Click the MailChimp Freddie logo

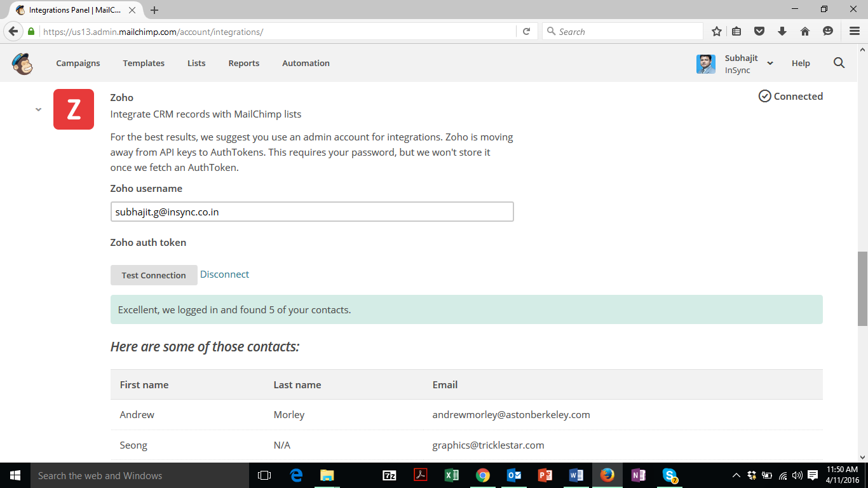22,64
